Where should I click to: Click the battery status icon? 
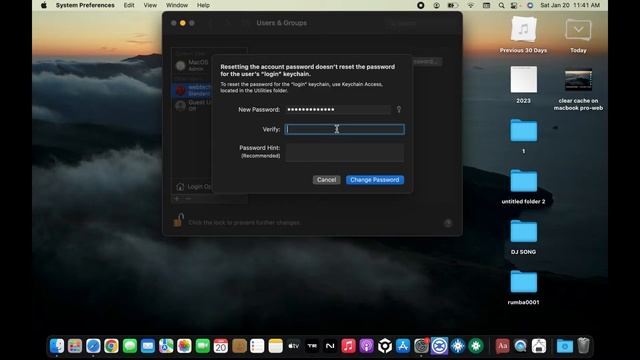[452, 5]
